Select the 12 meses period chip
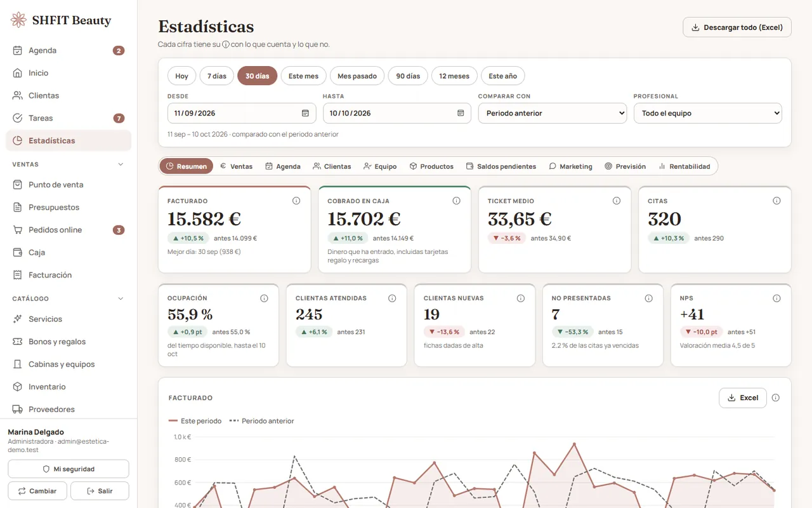Image resolution: width=812 pixels, height=508 pixels. coord(454,76)
